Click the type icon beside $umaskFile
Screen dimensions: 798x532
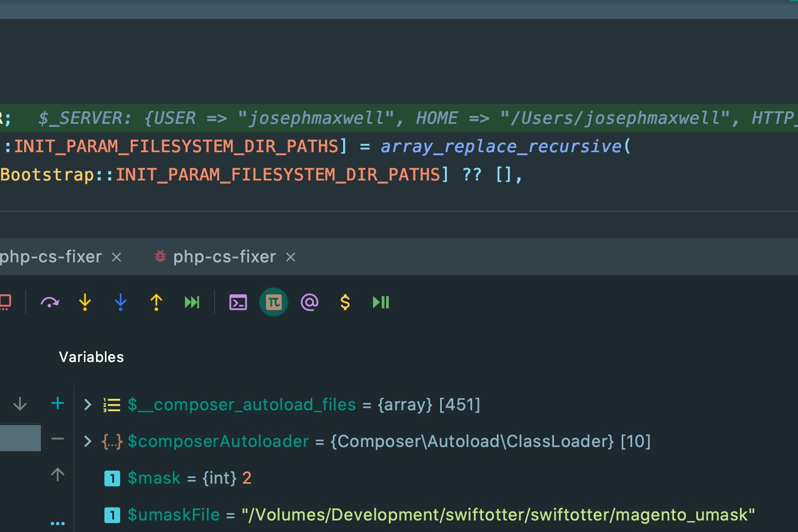tap(112, 515)
